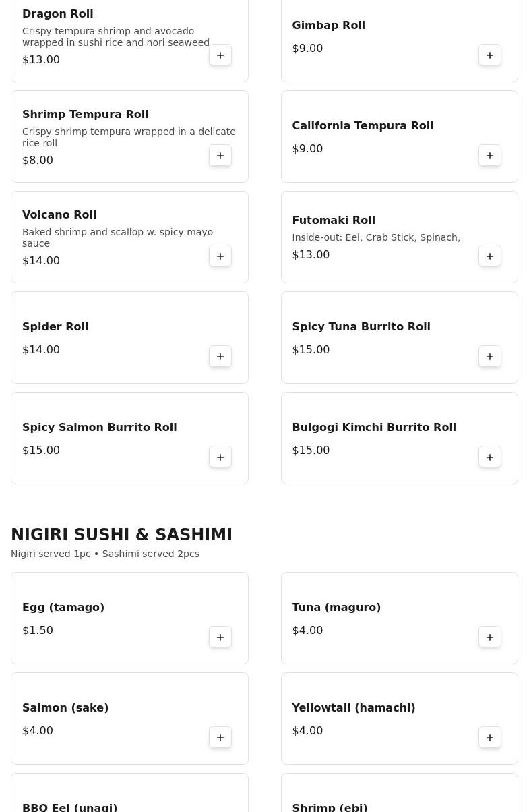
Task: Click plus icon for Shrimp Tempura Roll
Action: (220, 156)
